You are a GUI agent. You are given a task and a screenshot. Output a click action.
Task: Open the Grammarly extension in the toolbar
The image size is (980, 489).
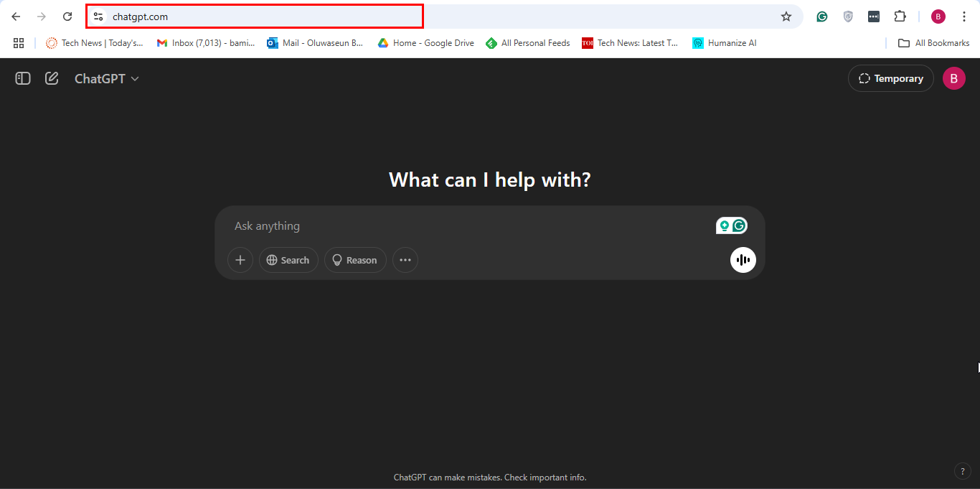pos(822,17)
